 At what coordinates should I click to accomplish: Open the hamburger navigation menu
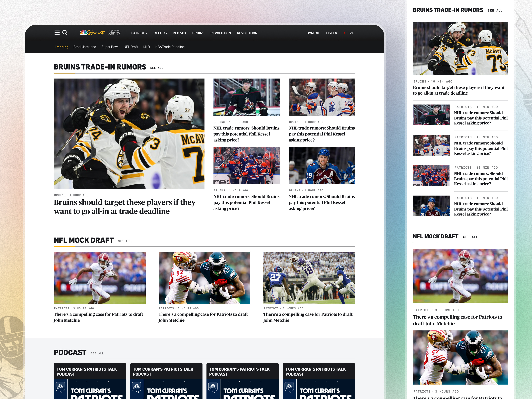(x=57, y=33)
